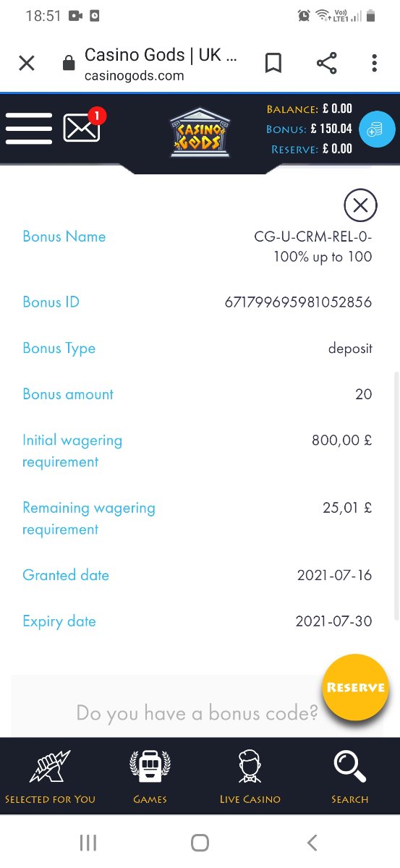Open the hamburger navigation menu
This screenshot has height=868, width=400.
pos(29,129)
